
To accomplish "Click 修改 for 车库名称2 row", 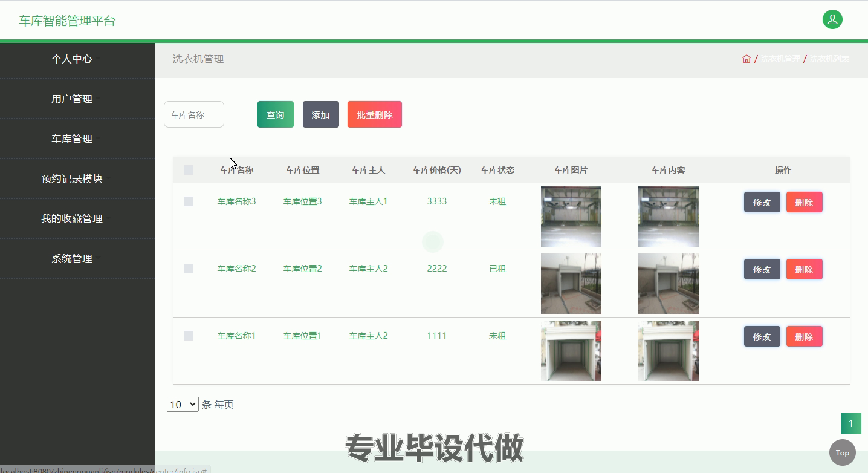I will (x=762, y=269).
